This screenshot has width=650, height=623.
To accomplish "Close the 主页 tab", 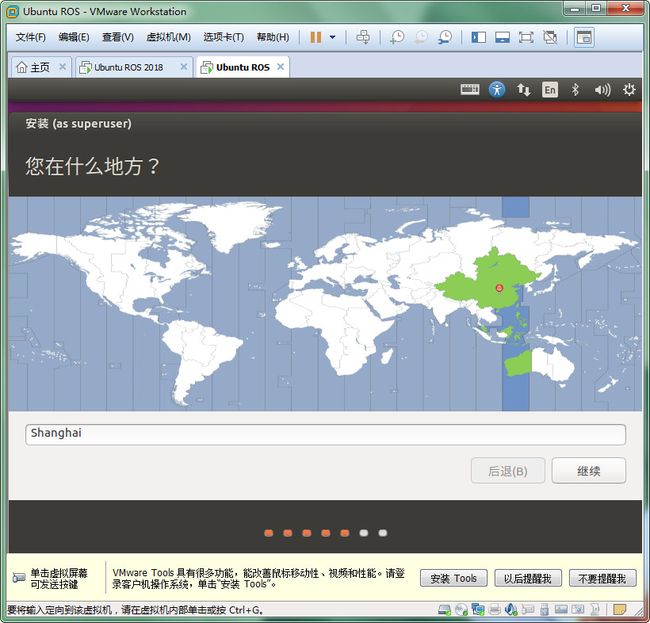I will click(62, 67).
